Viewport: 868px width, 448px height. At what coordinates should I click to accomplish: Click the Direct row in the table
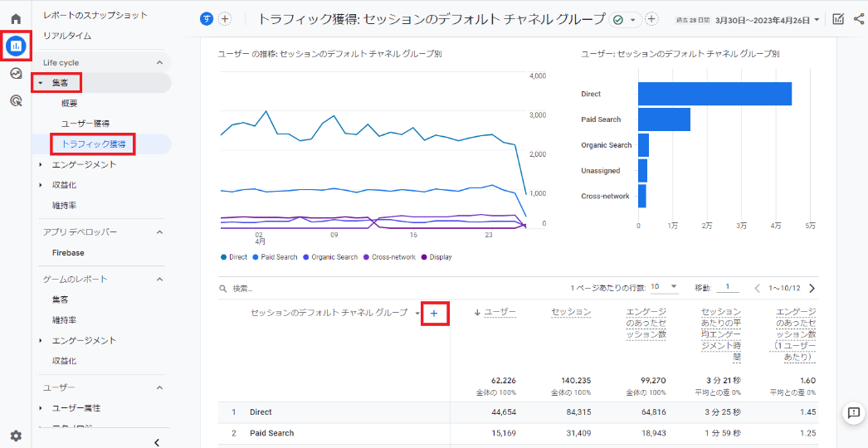click(x=518, y=412)
